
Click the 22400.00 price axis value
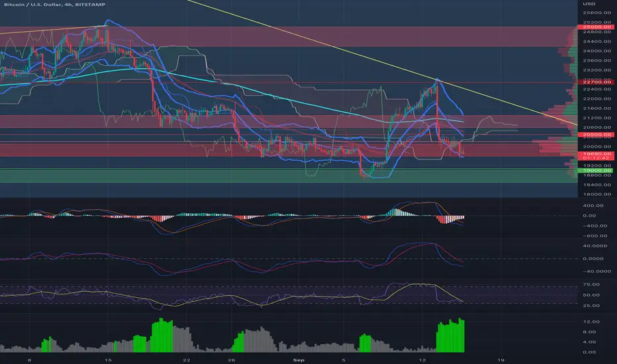tap(597, 89)
